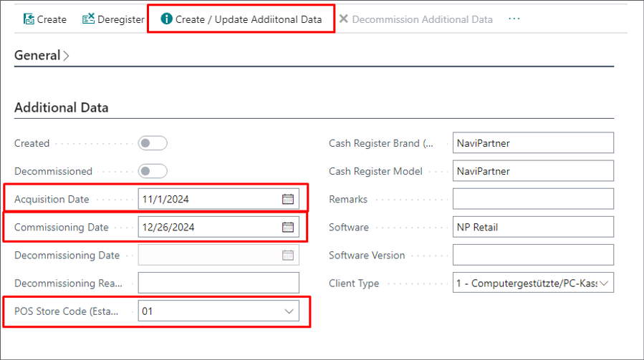Expand the POS Store Code dropdown arrow

click(x=289, y=311)
